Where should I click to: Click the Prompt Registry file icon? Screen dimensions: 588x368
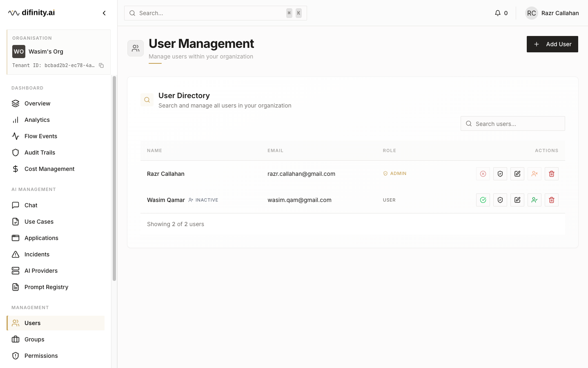point(16,287)
